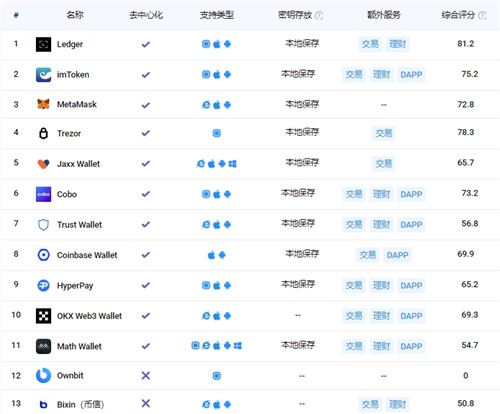Select the 交易 tag in Trezor row
Viewport: 500px width, 414px height.
384,133
